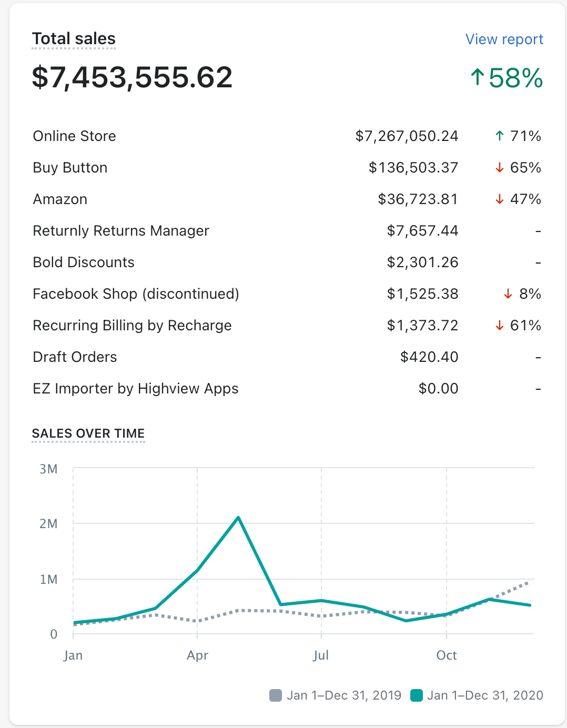
Task: Click the red down arrow beside 8%
Action: pos(508,294)
